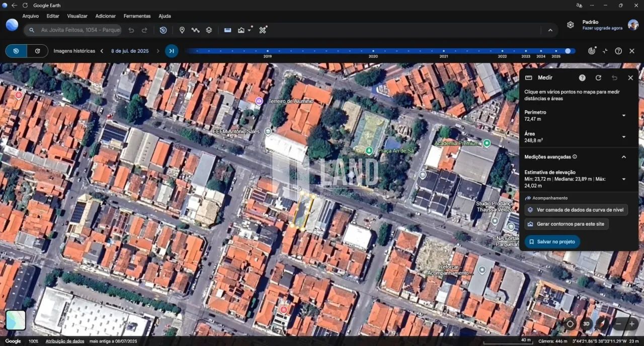
Task: Open the Área units dropdown
Action: (x=624, y=137)
